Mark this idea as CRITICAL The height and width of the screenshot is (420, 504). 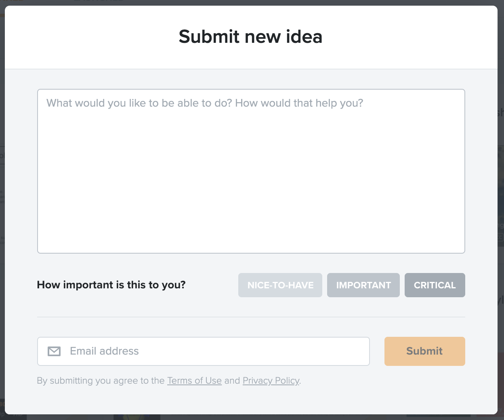[x=435, y=285]
